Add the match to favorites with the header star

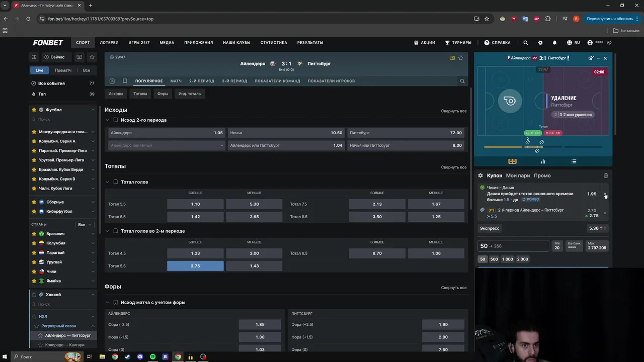coord(460,58)
